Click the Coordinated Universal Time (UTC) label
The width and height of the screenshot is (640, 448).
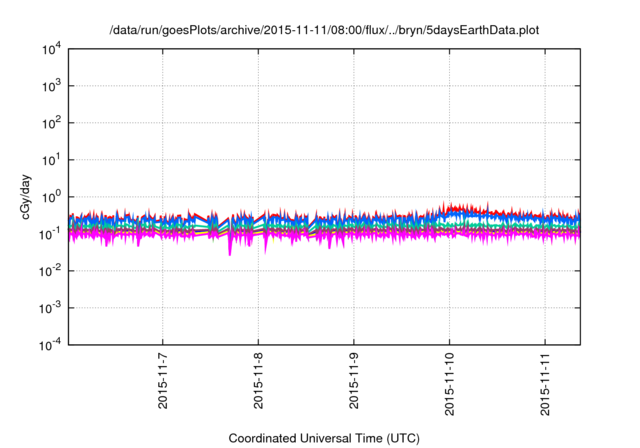click(324, 438)
